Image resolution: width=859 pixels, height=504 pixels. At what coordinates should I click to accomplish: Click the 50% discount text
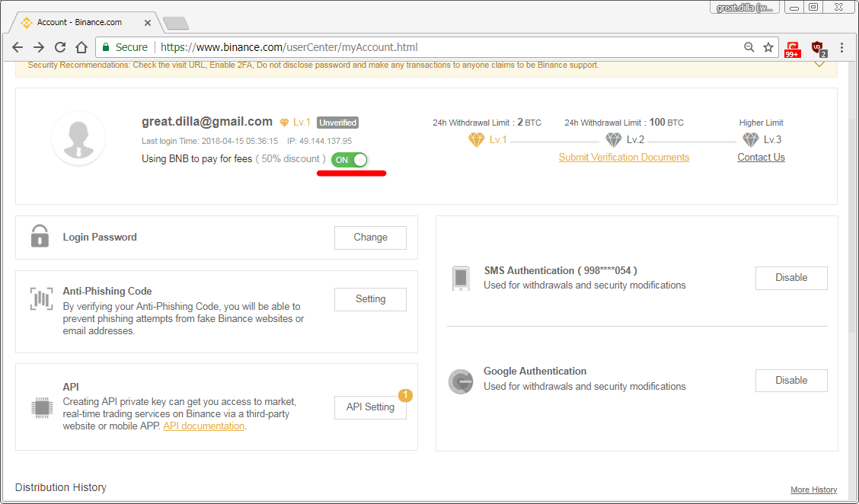coord(290,159)
